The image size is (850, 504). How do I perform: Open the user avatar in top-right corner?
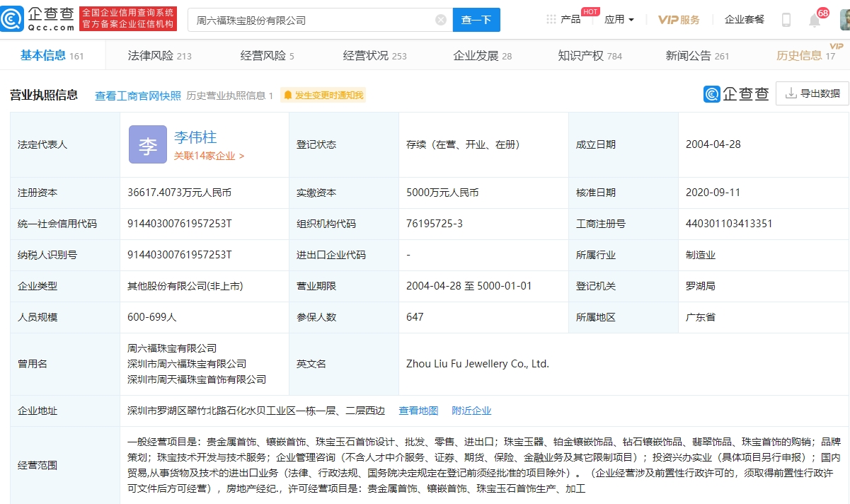844,20
